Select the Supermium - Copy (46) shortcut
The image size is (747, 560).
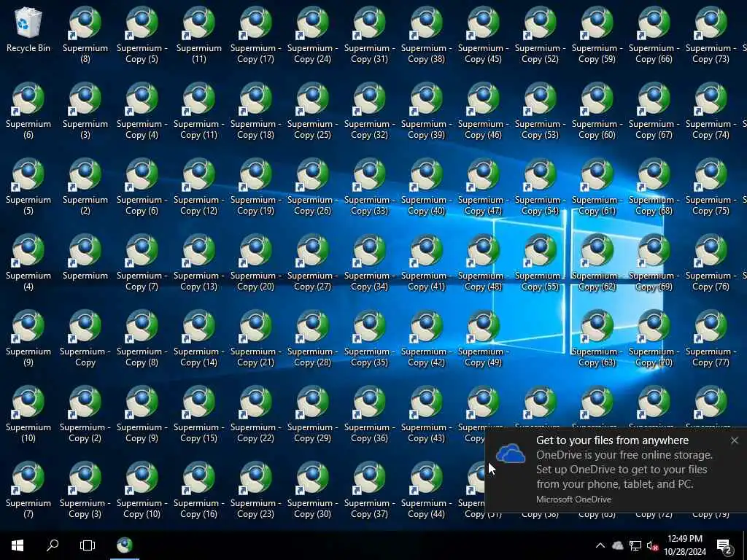483,111
